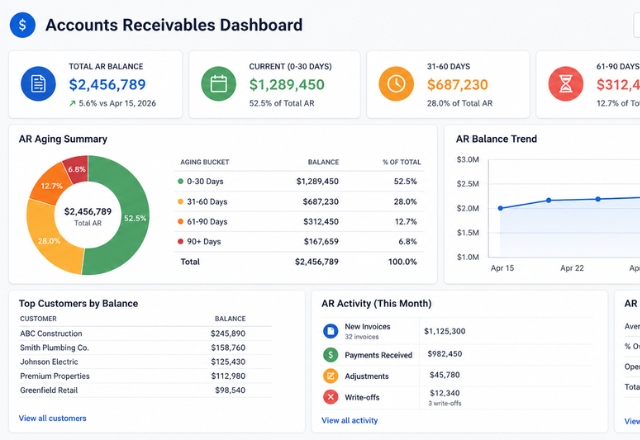Click the Adjustments orange edit icon
Image resolution: width=640 pixels, height=440 pixels.
(331, 376)
